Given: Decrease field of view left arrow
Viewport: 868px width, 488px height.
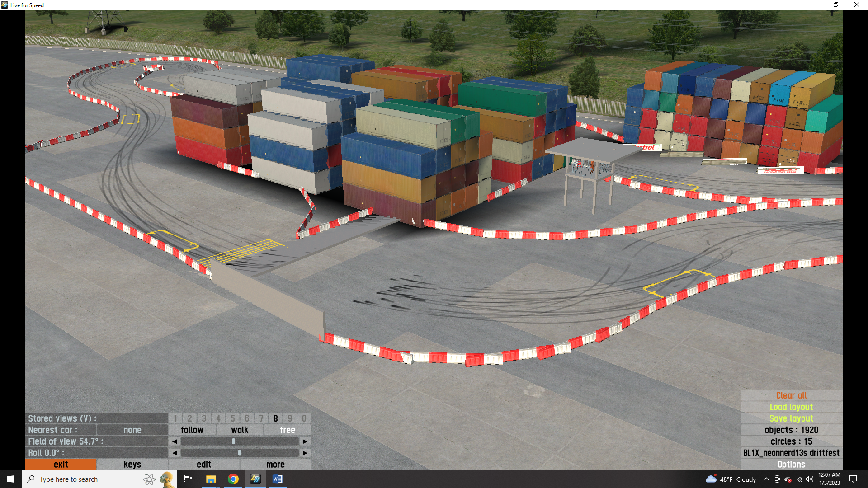Looking at the screenshot, I should (x=175, y=441).
